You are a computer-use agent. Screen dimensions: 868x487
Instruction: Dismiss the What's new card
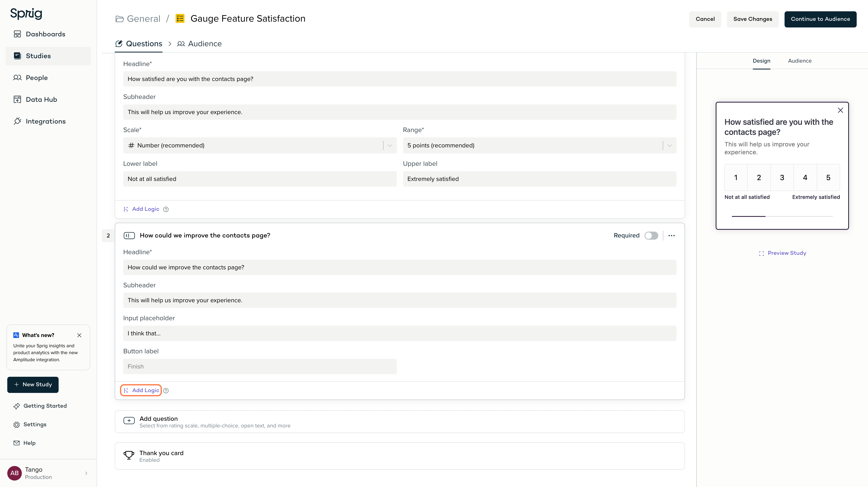(79, 335)
